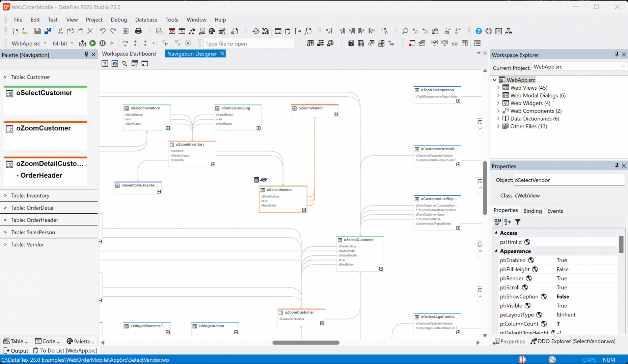Click the Find magnifying glass icon
The height and width of the screenshot is (364, 628).
click(x=405, y=31)
